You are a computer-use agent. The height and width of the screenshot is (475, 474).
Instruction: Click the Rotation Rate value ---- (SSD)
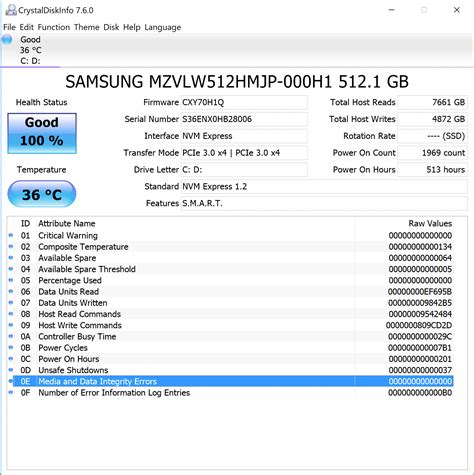pyautogui.click(x=433, y=136)
